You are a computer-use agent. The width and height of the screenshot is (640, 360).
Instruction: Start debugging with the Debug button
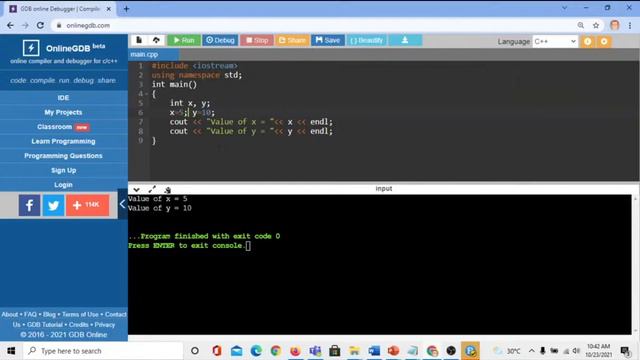coord(220,40)
